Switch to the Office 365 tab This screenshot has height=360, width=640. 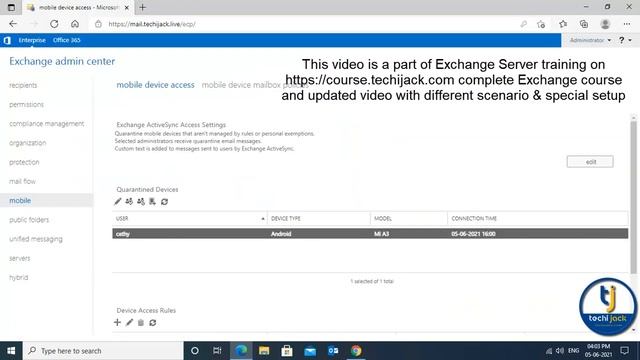coord(67,40)
